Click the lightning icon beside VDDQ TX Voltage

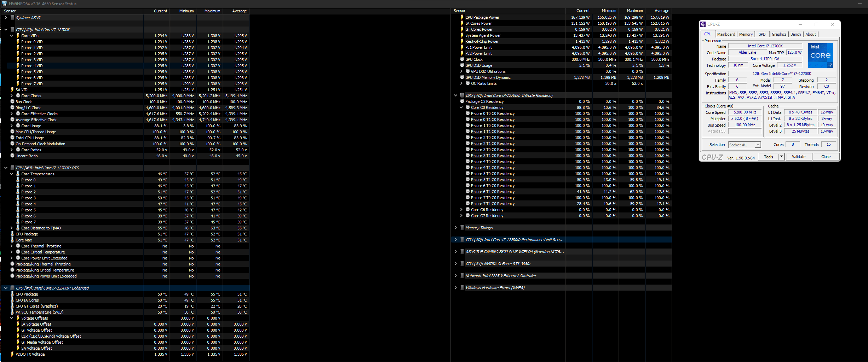pos(12,354)
